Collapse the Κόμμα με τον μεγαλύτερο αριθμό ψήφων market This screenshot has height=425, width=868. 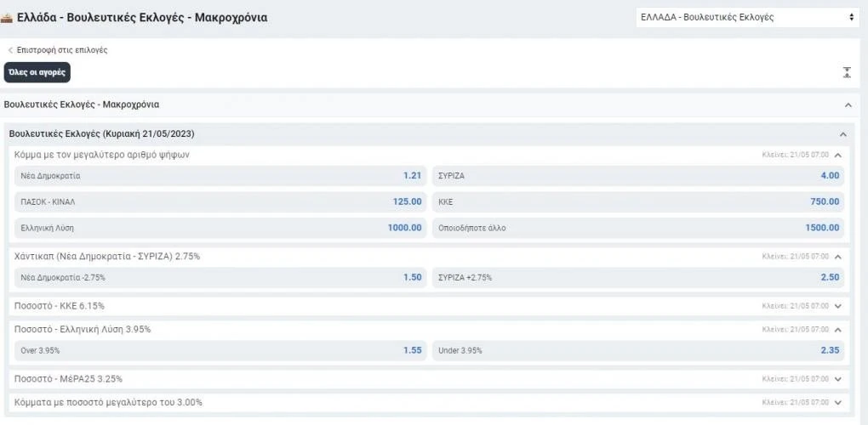pos(837,156)
